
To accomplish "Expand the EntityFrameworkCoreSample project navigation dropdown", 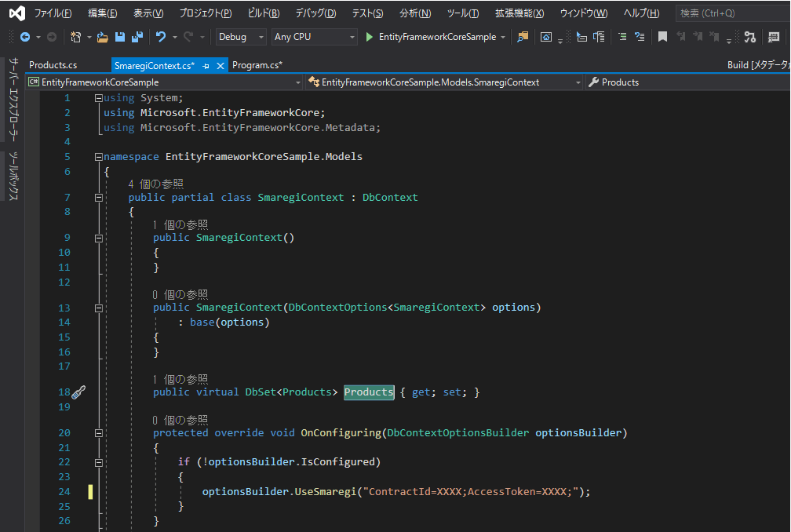I will pyautogui.click(x=297, y=82).
